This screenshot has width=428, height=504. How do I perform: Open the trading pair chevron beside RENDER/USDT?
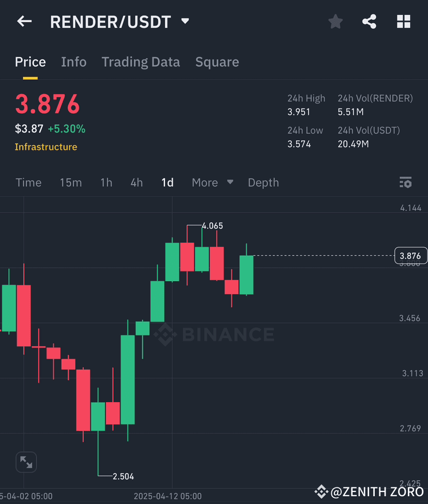pyautogui.click(x=185, y=21)
